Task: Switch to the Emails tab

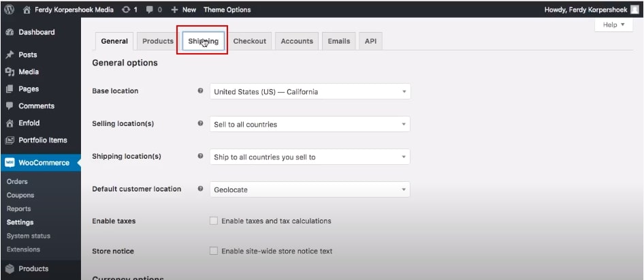Action: pyautogui.click(x=339, y=41)
